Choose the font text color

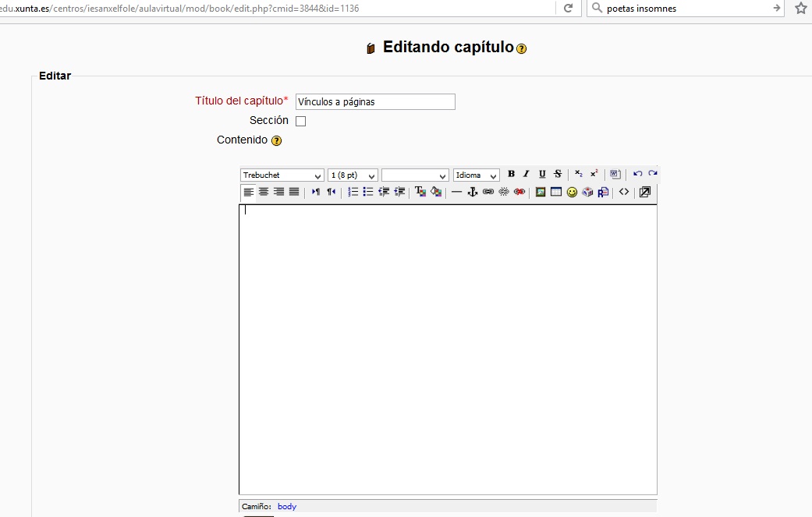point(420,192)
